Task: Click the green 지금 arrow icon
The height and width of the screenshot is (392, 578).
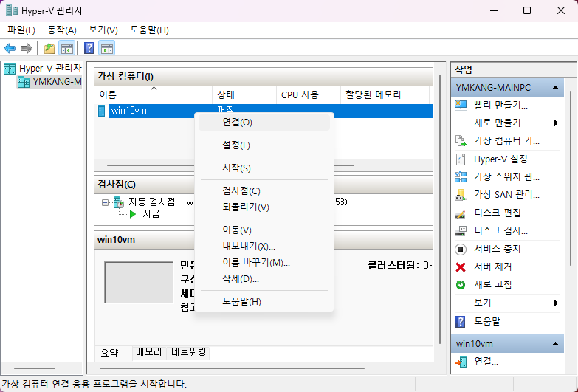Action: pyautogui.click(x=133, y=214)
